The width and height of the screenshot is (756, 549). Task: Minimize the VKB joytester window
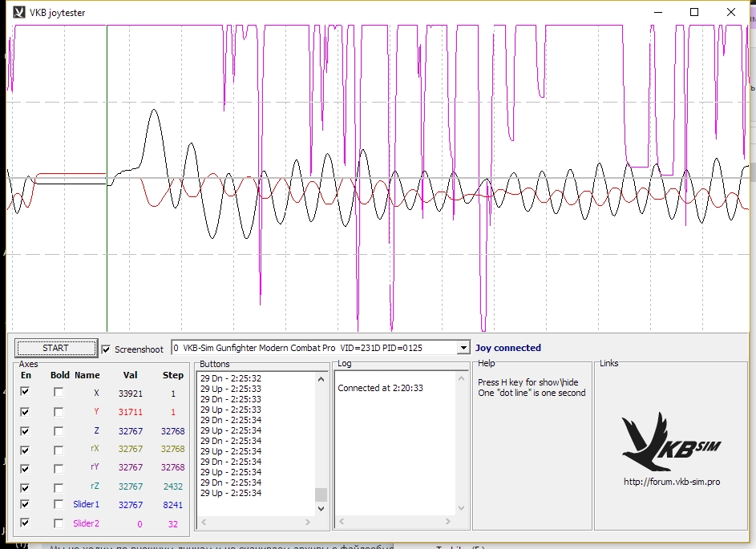(657, 12)
